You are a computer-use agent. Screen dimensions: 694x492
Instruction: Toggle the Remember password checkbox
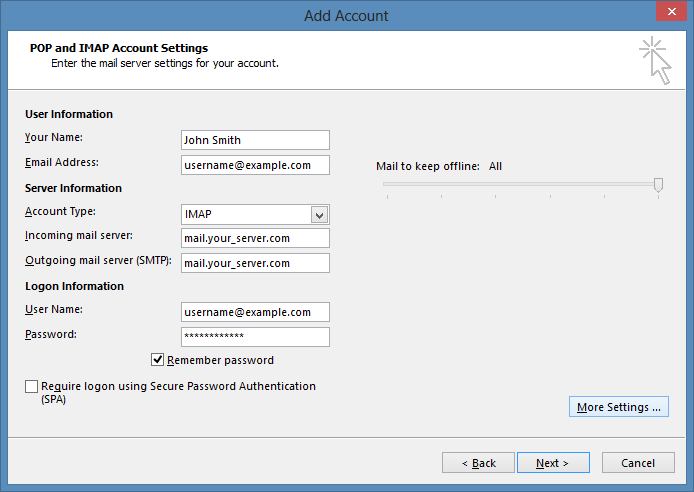[157, 360]
